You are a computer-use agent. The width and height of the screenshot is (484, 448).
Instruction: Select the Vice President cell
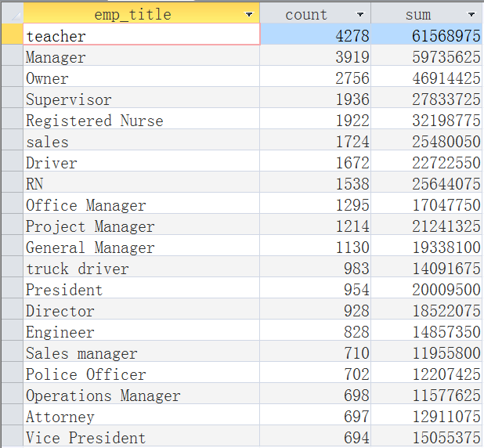pos(142,436)
